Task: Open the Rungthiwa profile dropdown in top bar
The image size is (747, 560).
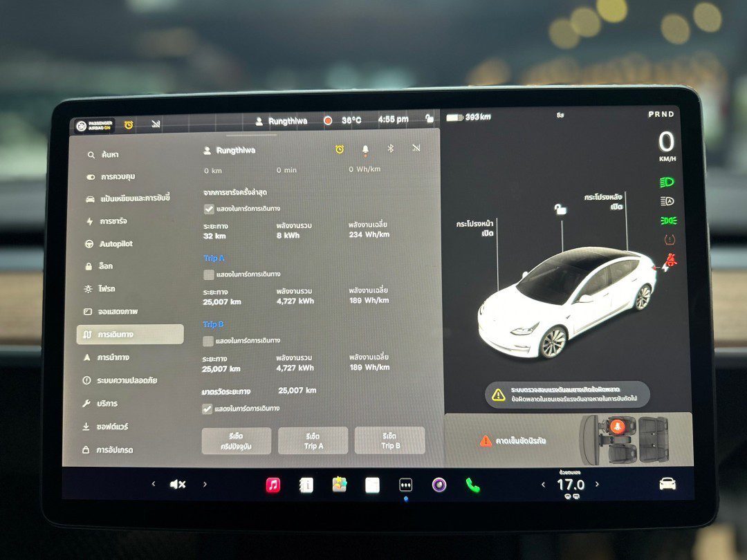Action: pyautogui.click(x=282, y=122)
